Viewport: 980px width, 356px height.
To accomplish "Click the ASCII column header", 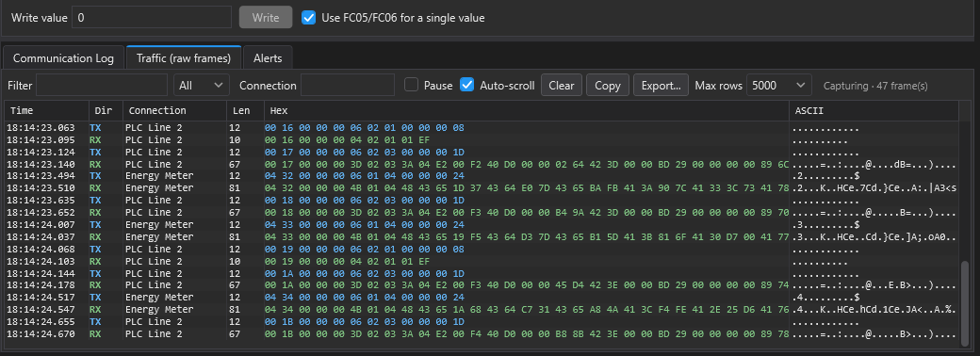I will (x=874, y=110).
